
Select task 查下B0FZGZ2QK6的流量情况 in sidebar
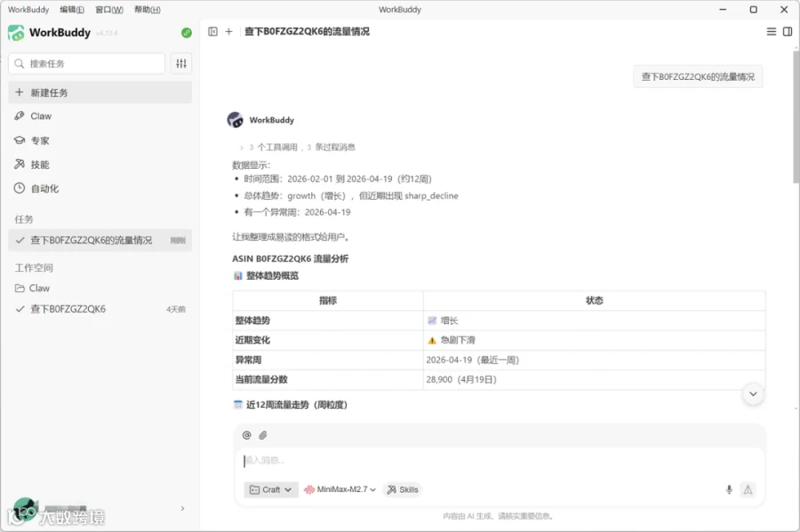(100, 240)
